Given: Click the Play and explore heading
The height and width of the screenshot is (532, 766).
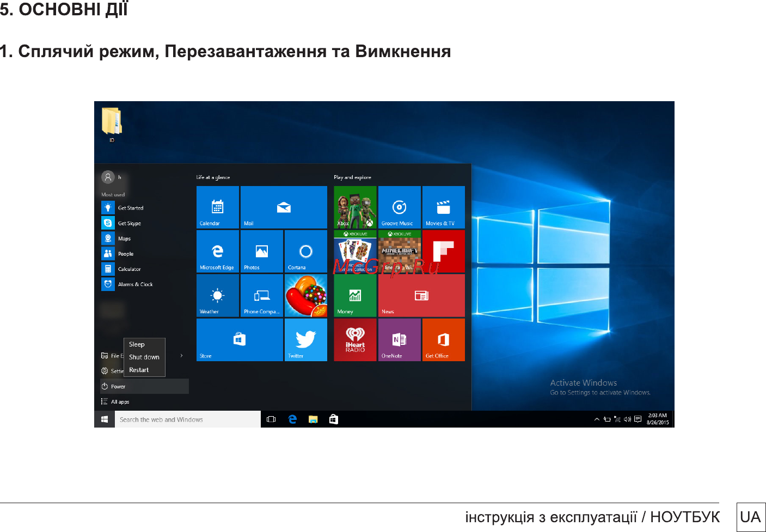Looking at the screenshot, I should click(352, 177).
